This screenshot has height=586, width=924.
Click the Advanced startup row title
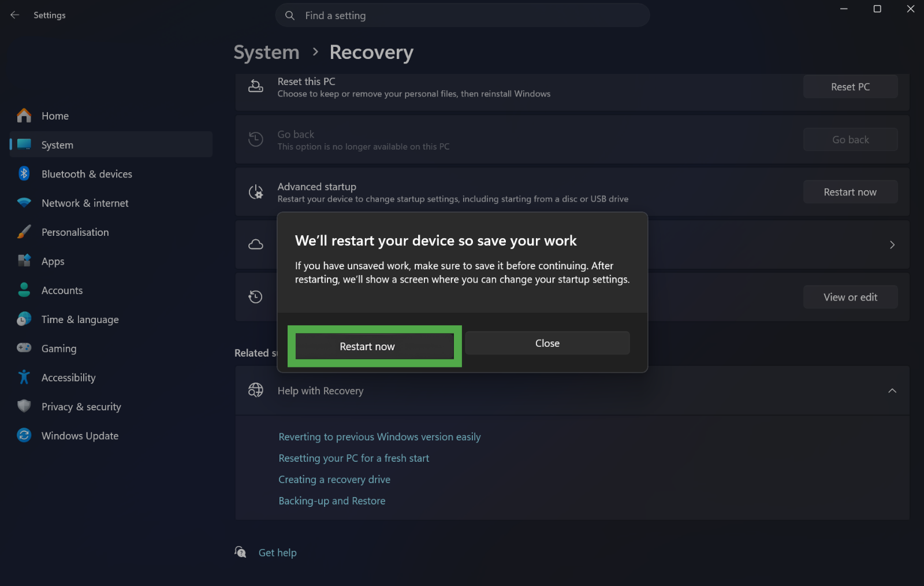click(316, 187)
